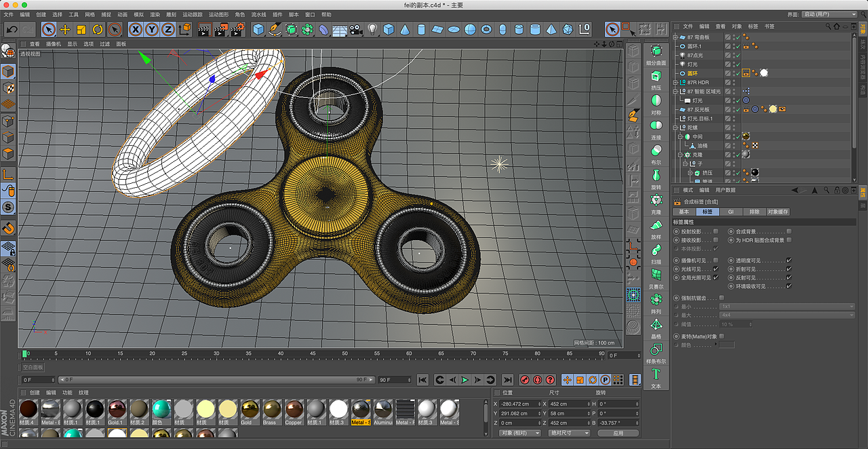The image size is (868, 449).
Task: Uncheck the 透明度可见 checkbox
Action: point(789,260)
